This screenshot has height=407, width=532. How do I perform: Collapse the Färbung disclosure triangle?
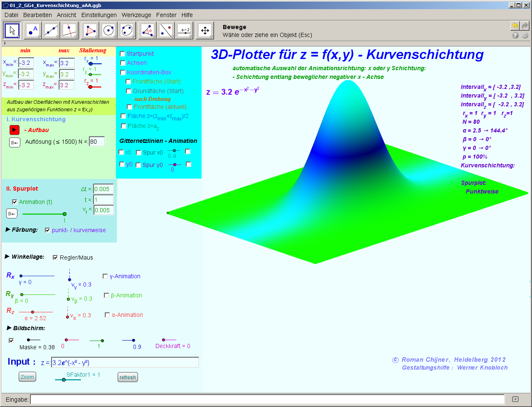tap(8, 229)
